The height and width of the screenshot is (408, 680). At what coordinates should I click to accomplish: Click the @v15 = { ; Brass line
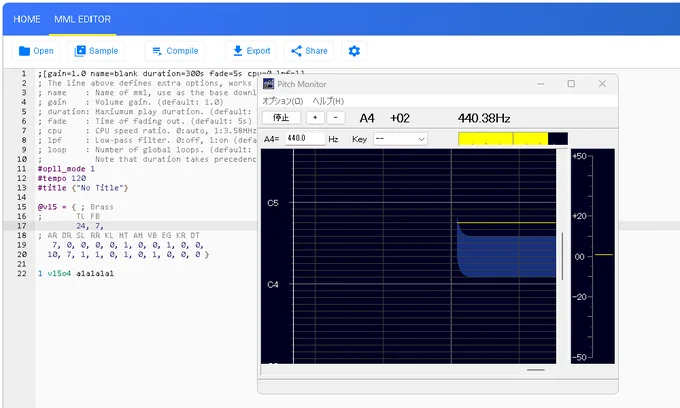point(75,207)
